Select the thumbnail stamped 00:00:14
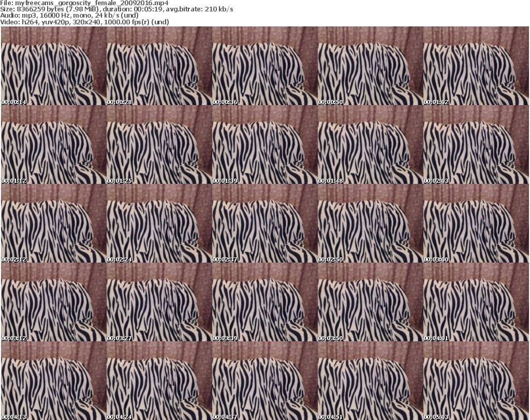This screenshot has width=530, height=420. click(x=54, y=66)
